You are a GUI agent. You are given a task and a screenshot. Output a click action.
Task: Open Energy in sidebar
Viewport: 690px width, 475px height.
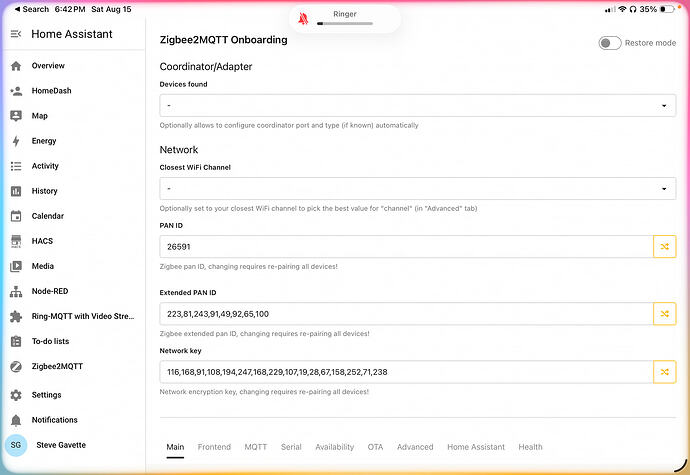44,141
